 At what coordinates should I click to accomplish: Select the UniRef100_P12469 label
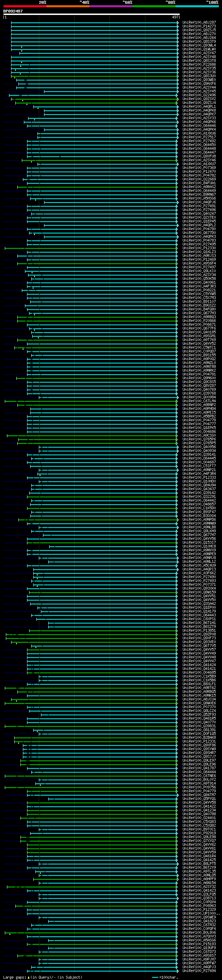pyautogui.click(x=199, y=259)
